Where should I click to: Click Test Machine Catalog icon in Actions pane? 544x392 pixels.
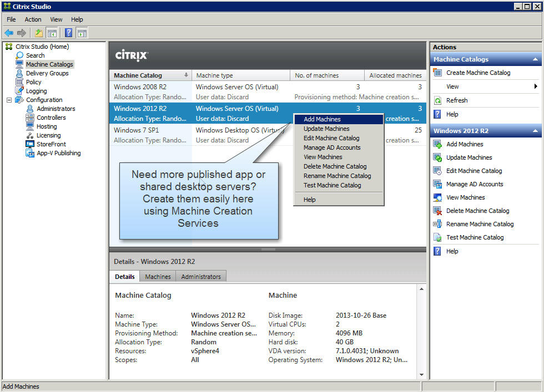pos(437,237)
